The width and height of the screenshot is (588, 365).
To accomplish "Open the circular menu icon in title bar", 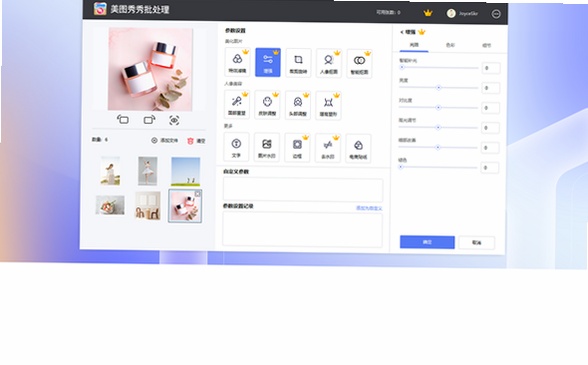I will tap(496, 14).
